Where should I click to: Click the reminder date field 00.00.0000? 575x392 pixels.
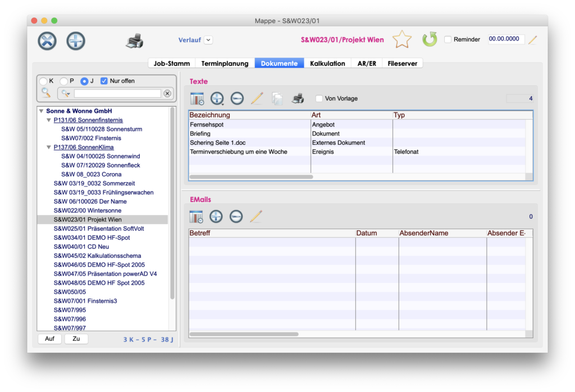[506, 39]
